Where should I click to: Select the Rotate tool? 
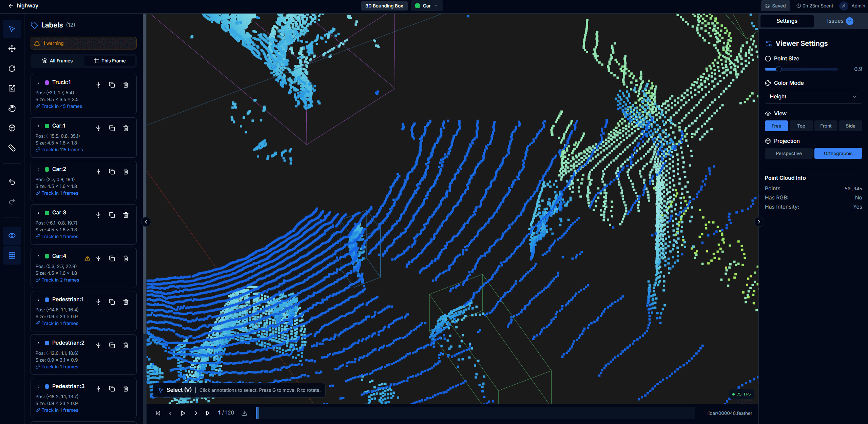tap(12, 69)
